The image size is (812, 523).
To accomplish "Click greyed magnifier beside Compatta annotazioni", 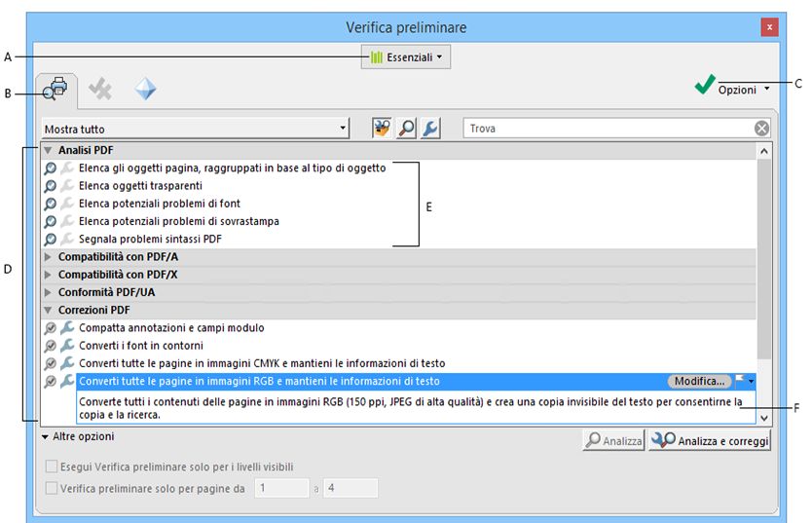I will 51,328.
